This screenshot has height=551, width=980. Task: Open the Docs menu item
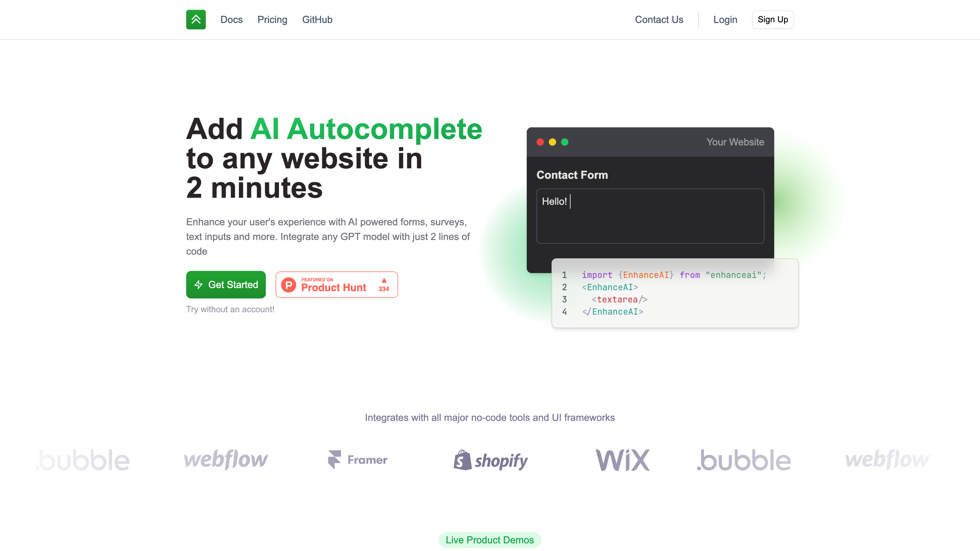point(232,20)
